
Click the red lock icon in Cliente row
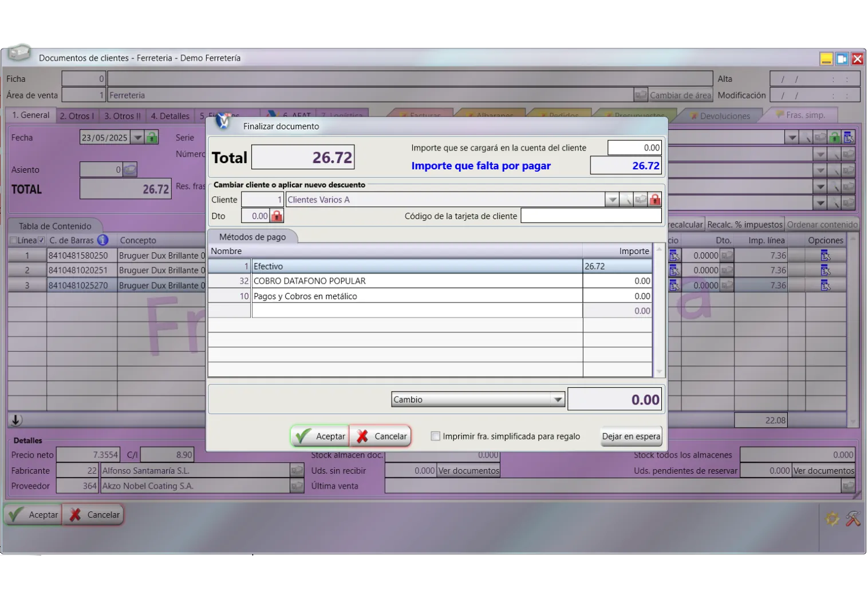(655, 200)
